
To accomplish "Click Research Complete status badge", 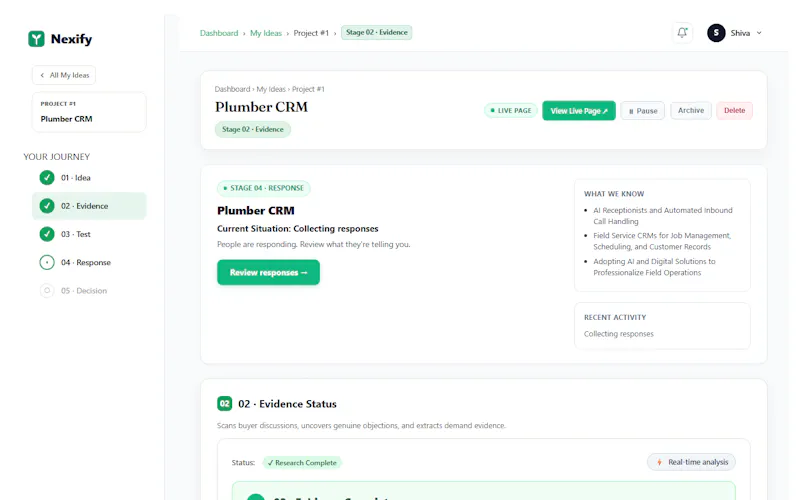I will point(302,463).
